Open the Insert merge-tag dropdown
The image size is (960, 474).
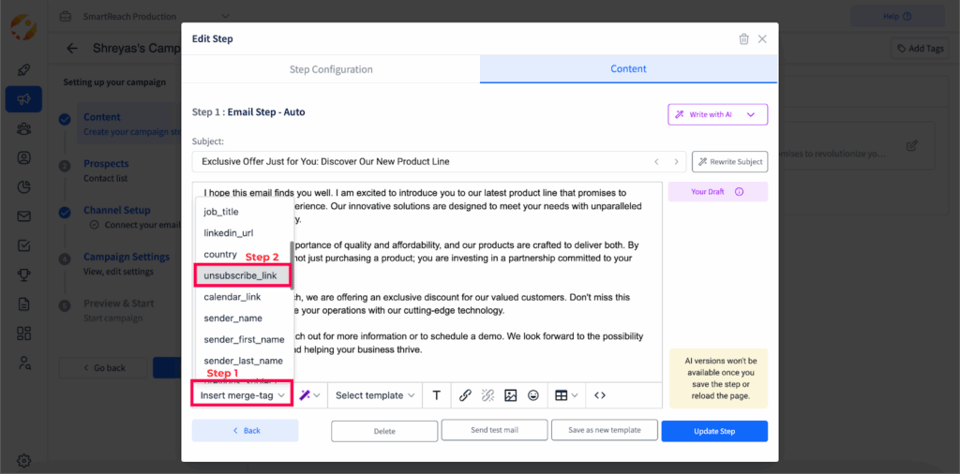(242, 396)
